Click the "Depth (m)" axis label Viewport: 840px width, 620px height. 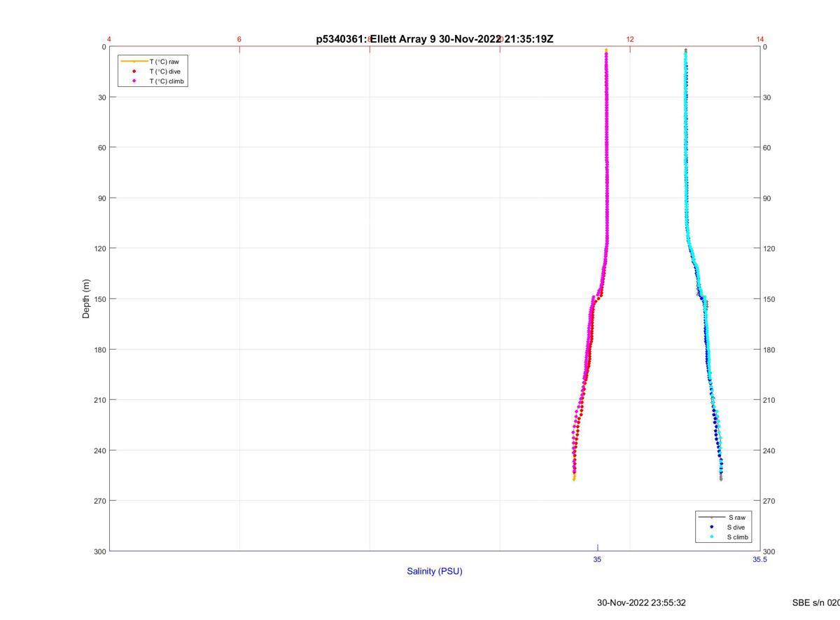pos(86,299)
